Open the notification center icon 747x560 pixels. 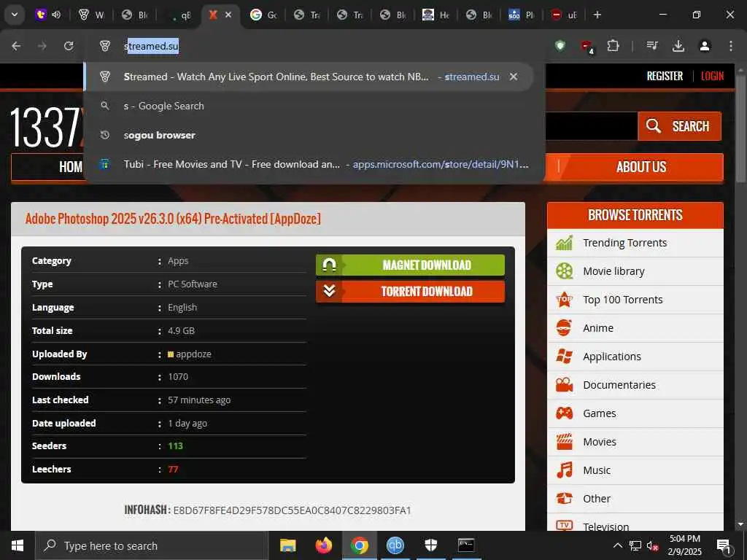724,546
